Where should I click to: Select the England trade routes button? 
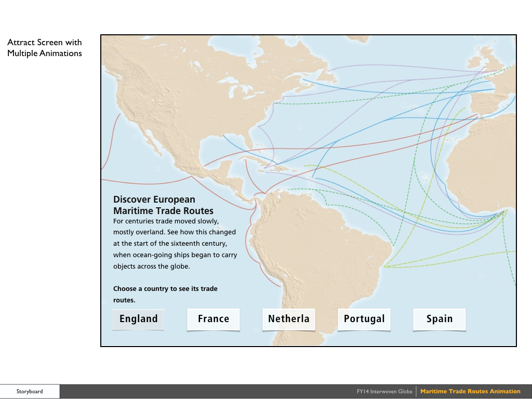point(138,319)
